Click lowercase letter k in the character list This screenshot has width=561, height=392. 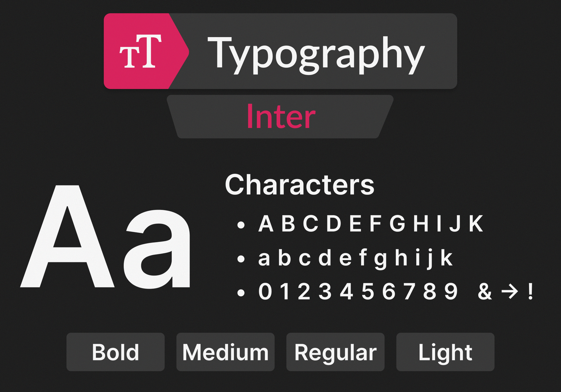point(446,258)
